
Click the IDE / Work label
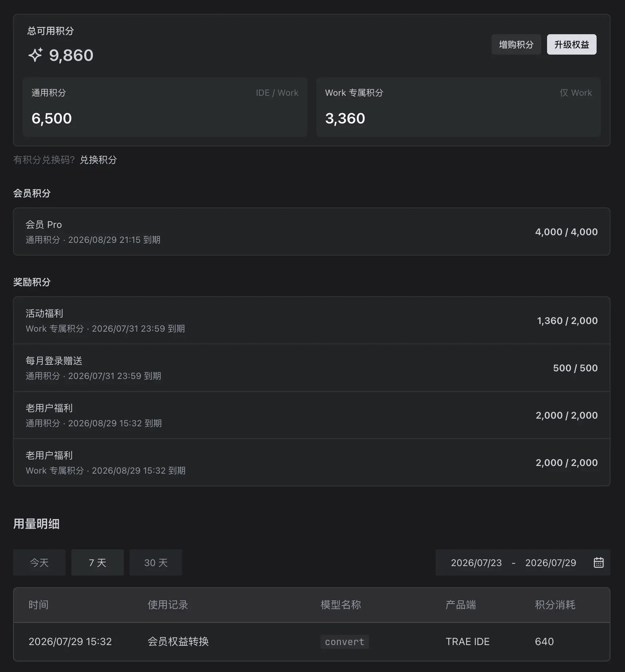click(x=277, y=93)
